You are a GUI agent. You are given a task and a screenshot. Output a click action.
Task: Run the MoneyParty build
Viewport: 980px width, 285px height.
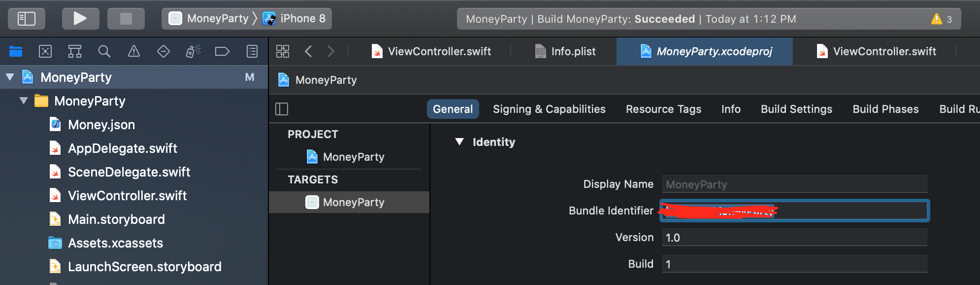(80, 19)
